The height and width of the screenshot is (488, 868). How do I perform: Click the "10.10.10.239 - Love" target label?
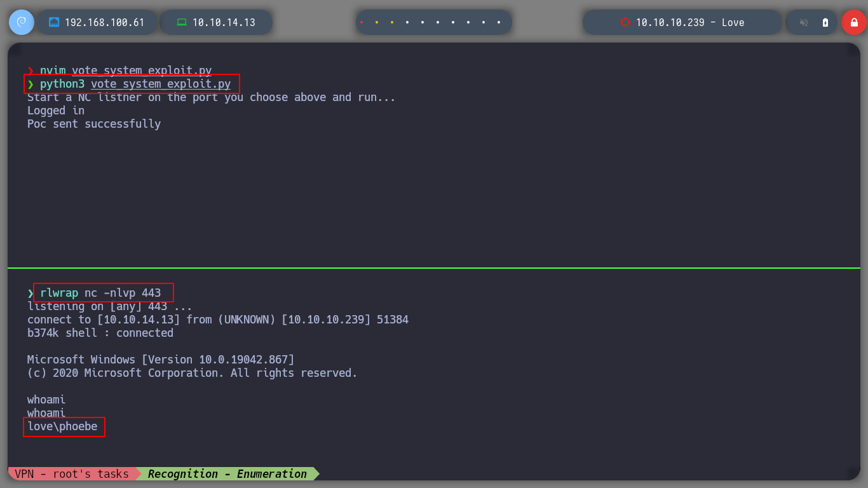point(690,22)
